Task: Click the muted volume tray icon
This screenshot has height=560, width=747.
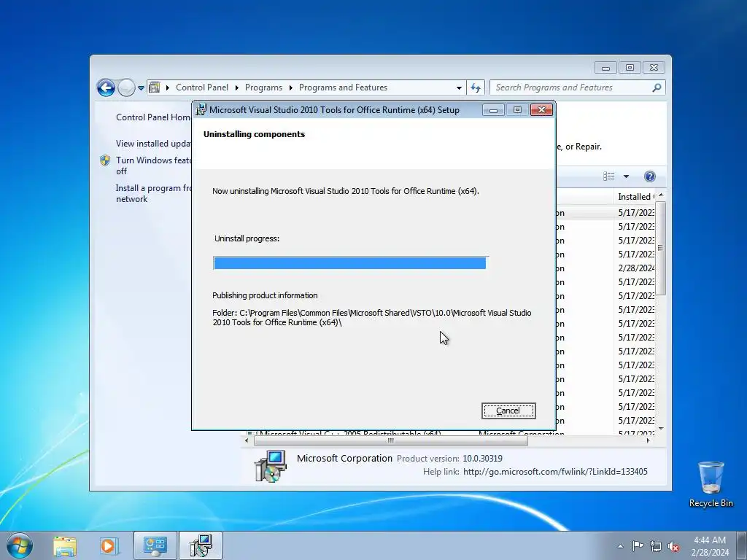Action: click(673, 546)
